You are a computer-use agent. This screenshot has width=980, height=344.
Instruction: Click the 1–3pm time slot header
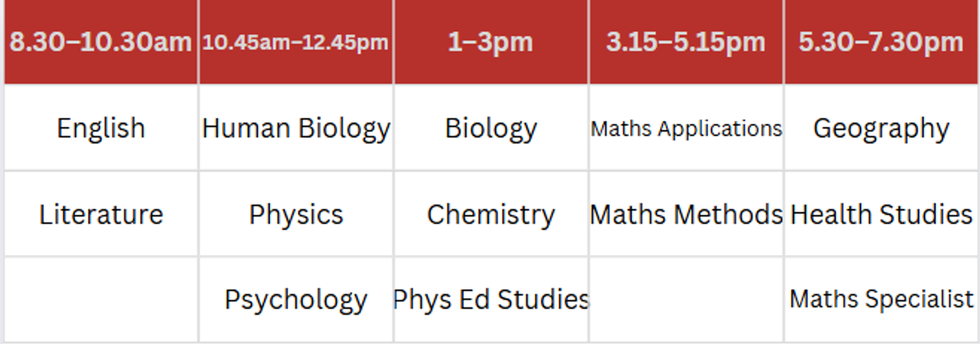[x=491, y=42]
